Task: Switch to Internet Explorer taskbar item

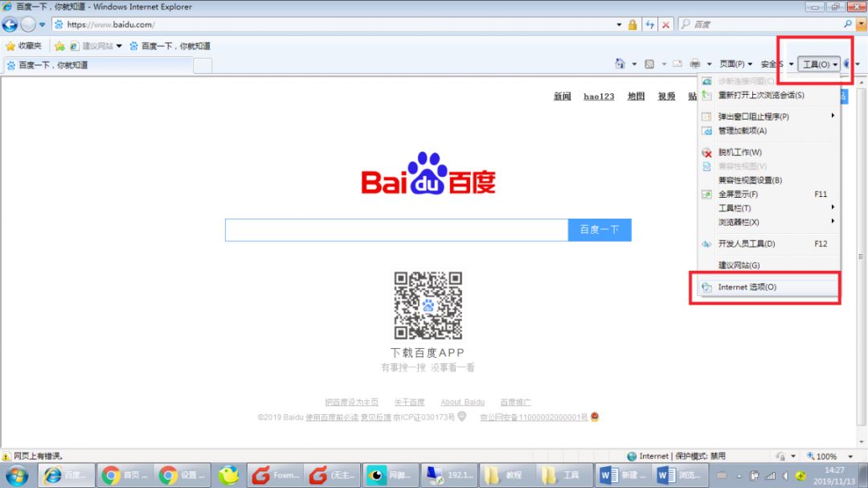Action: (67, 475)
